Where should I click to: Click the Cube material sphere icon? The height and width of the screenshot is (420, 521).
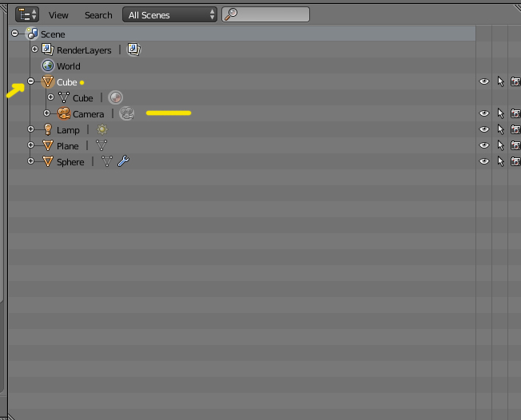point(116,97)
